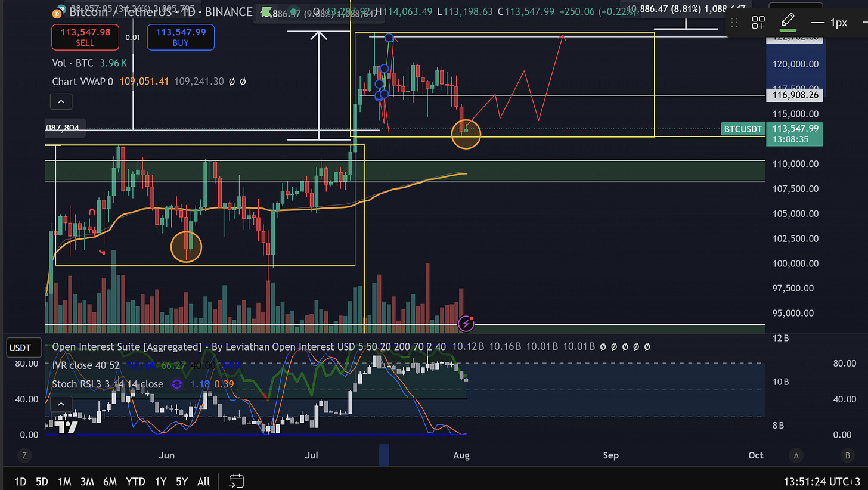The image size is (868, 490).
Task: Click the Jul label on time axis
Action: 311,455
